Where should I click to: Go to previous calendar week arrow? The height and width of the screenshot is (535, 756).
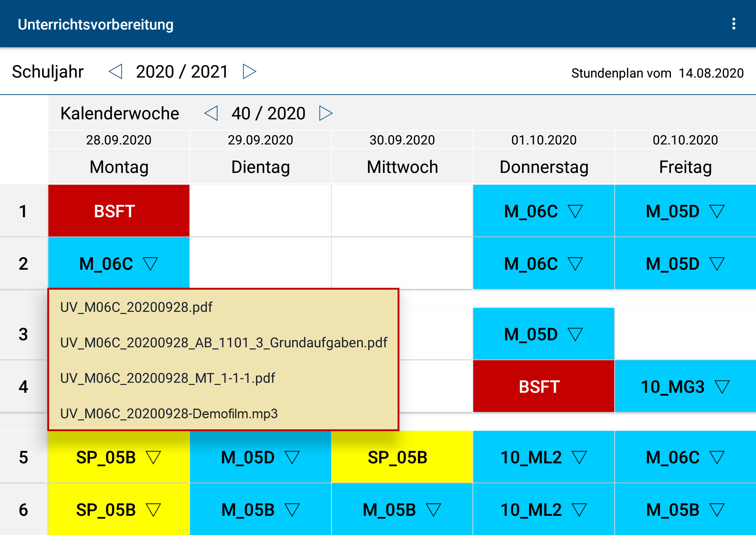point(211,113)
